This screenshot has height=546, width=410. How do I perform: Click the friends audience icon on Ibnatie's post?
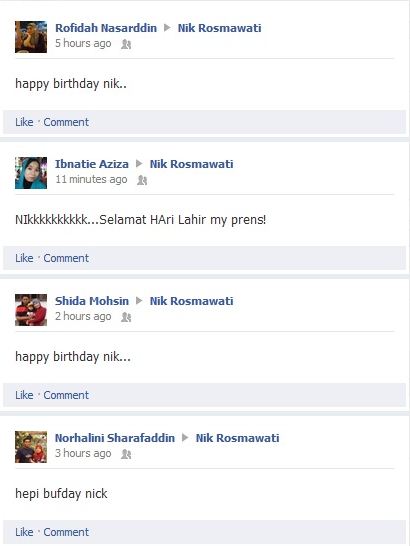(x=142, y=180)
